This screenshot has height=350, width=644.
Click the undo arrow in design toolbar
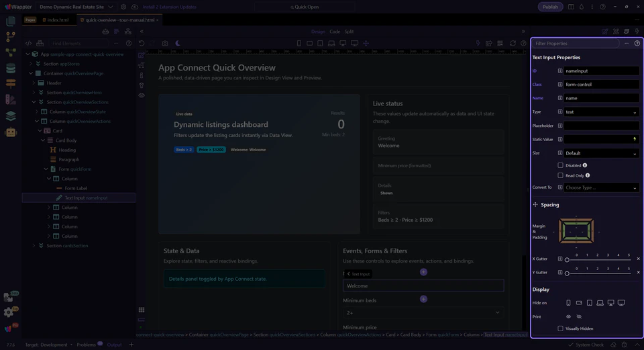pos(142,43)
